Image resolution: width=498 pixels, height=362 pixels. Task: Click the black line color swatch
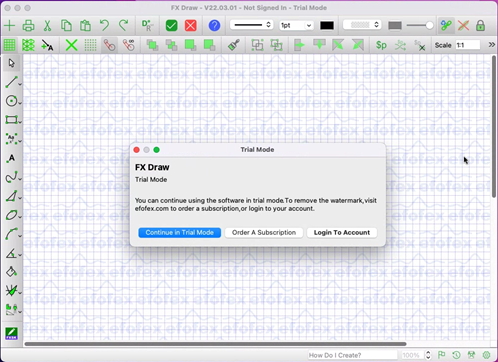(327, 25)
